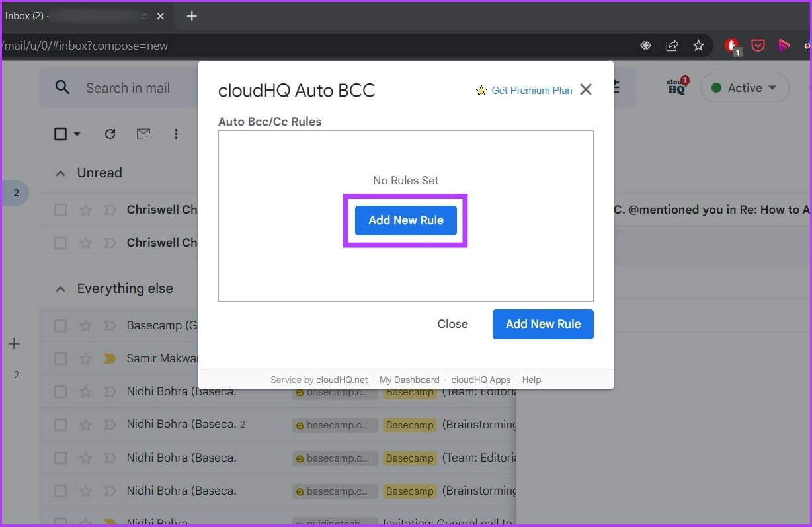Click the share icon in the address bar
812x527 pixels.
(672, 46)
